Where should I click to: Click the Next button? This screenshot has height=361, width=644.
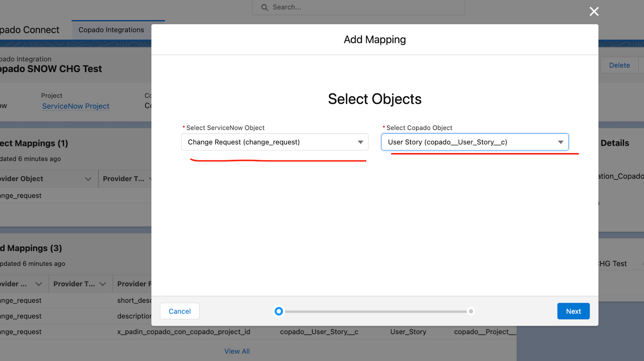coord(573,311)
